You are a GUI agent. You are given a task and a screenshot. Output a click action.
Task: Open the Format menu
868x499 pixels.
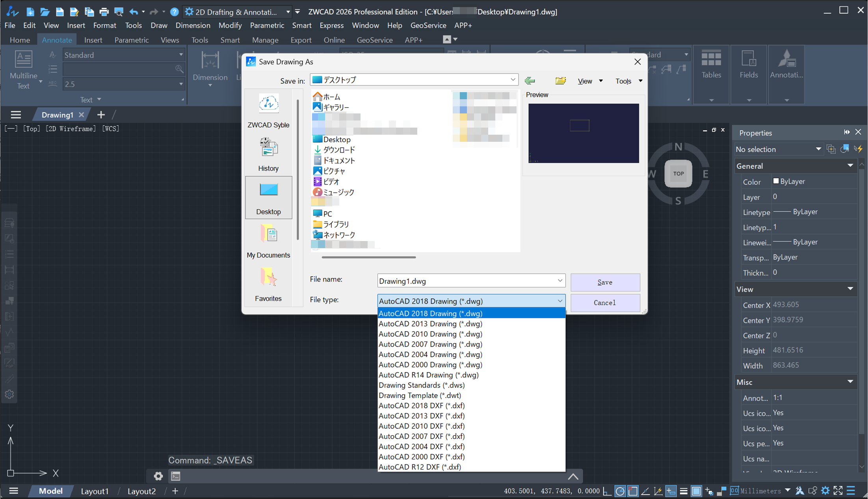[x=104, y=25]
